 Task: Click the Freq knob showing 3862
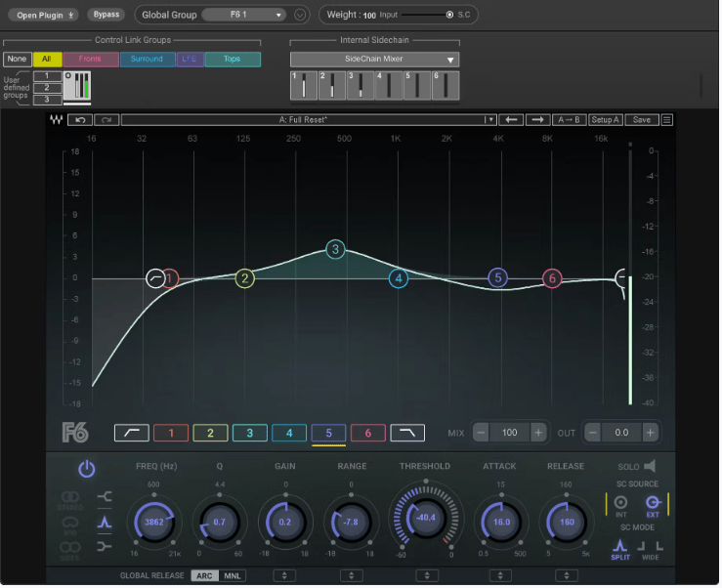(x=154, y=523)
